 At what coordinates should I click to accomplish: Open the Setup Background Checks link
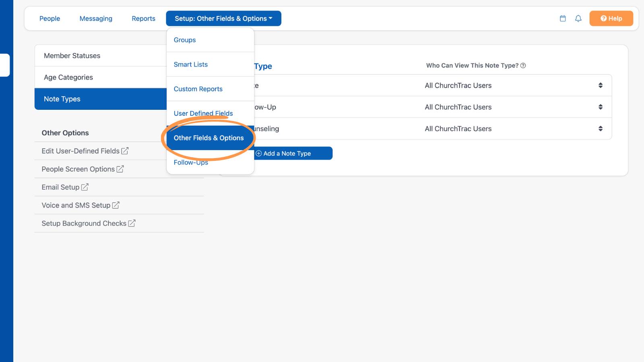pyautogui.click(x=89, y=223)
